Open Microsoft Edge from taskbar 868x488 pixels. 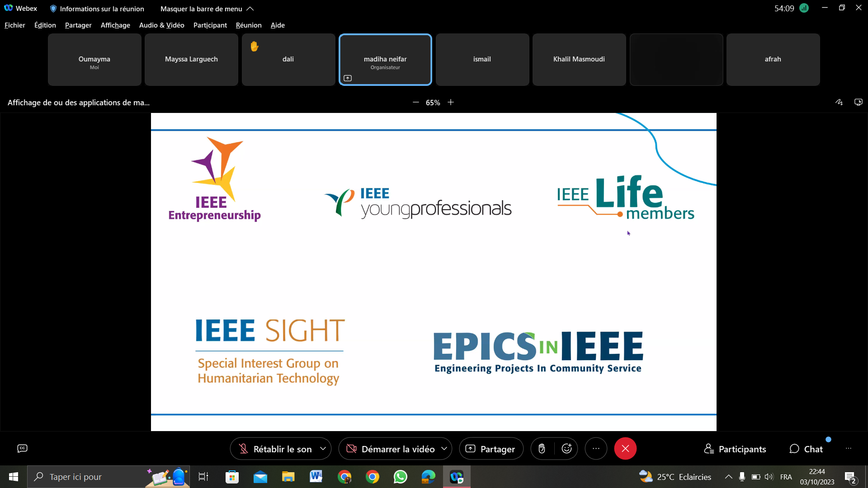(x=428, y=477)
